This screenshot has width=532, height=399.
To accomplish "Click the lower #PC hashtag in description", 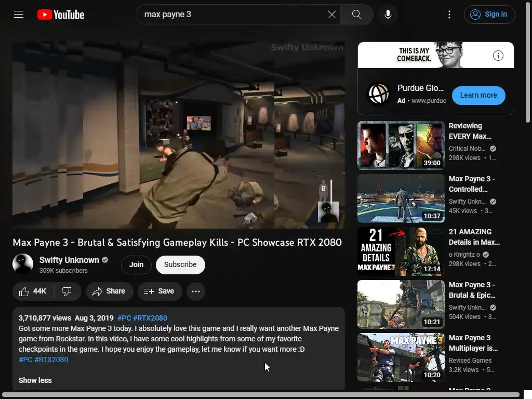I will tap(25, 360).
